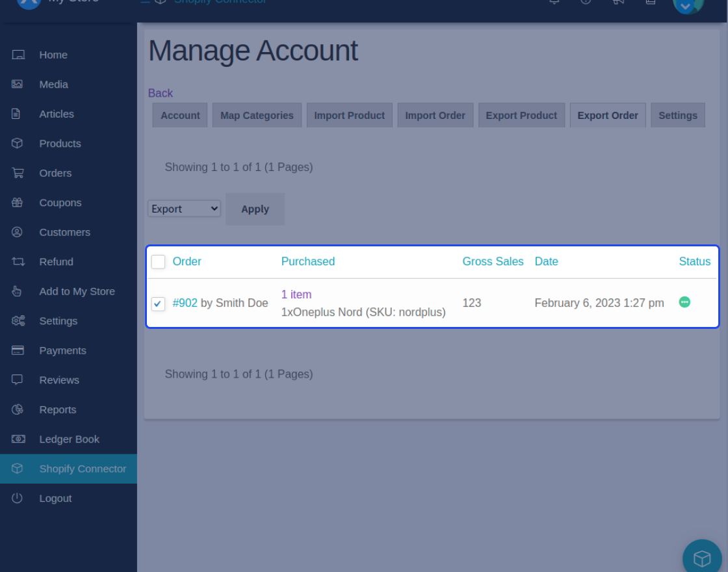Open the Media section in the sidebar

coord(53,84)
